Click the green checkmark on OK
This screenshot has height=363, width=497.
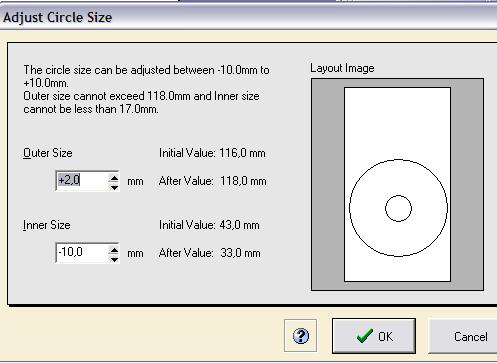[x=364, y=336]
